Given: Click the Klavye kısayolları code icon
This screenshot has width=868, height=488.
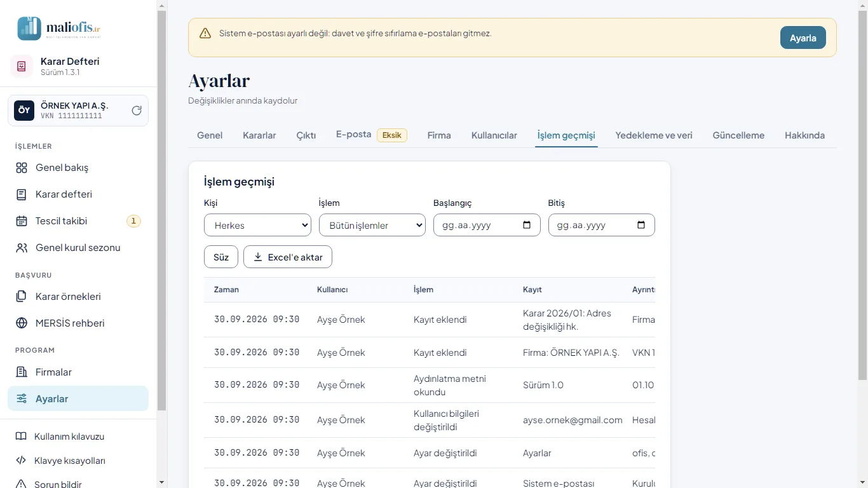Looking at the screenshot, I should pyautogui.click(x=21, y=461).
